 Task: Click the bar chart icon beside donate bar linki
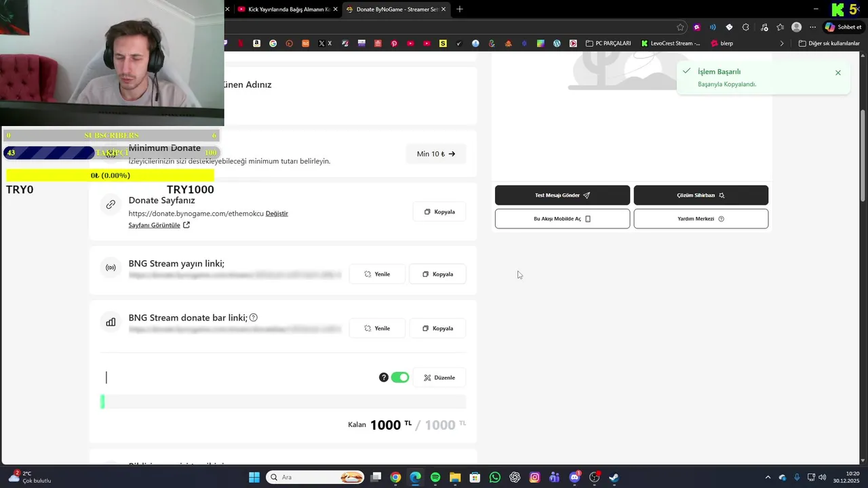pos(111,322)
